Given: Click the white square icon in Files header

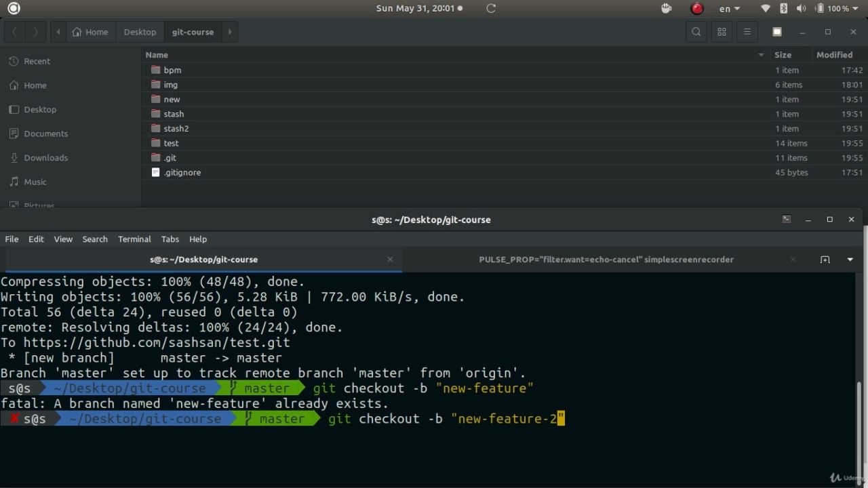Looking at the screenshot, I should (x=777, y=32).
